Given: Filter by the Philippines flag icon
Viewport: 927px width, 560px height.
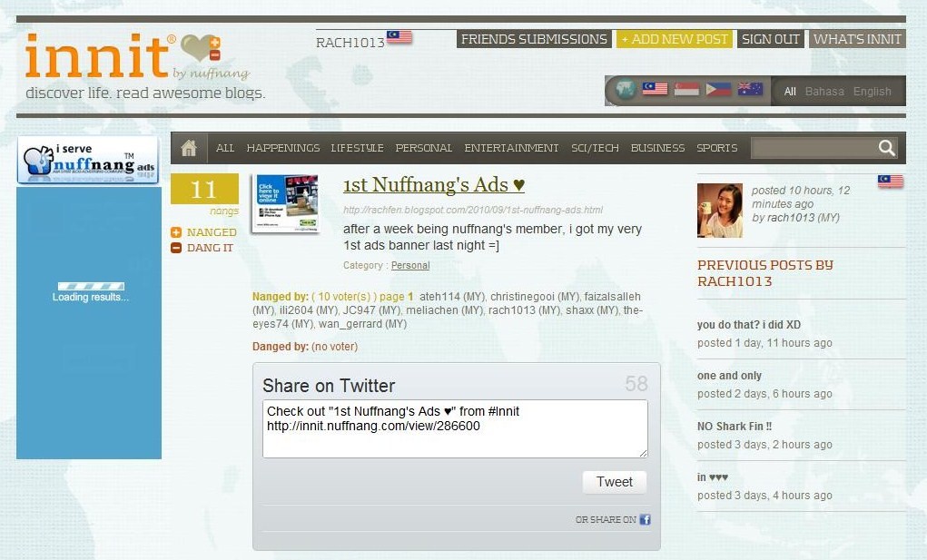Looking at the screenshot, I should point(718,89).
